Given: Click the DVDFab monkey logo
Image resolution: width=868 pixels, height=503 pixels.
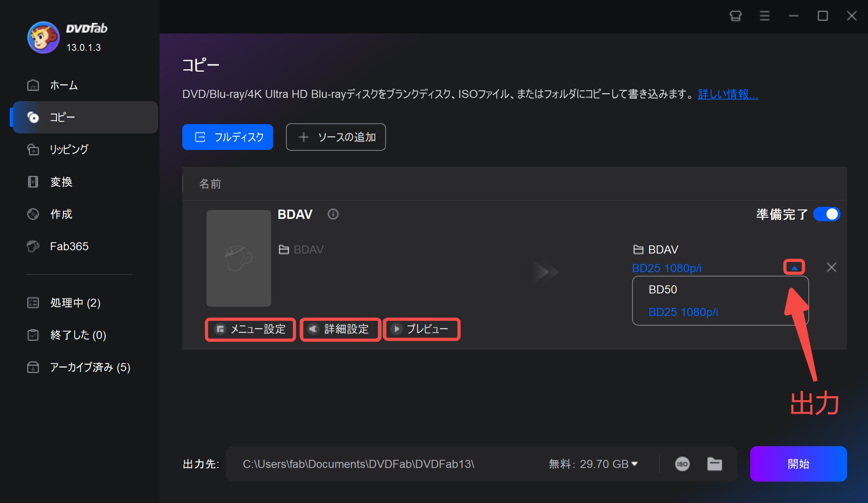Looking at the screenshot, I should [x=43, y=37].
